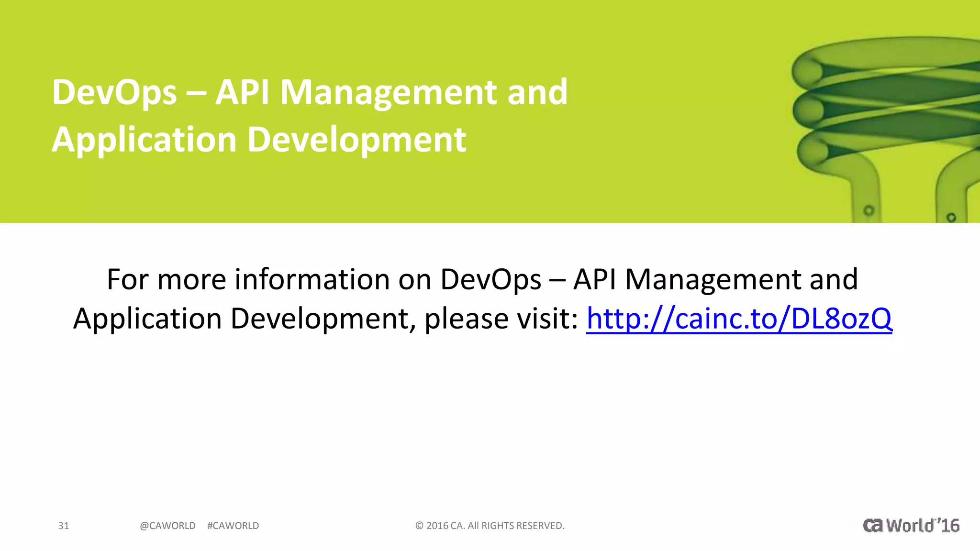Click the small ring on the left spring leg
The width and height of the screenshot is (980, 551).
coord(869,210)
